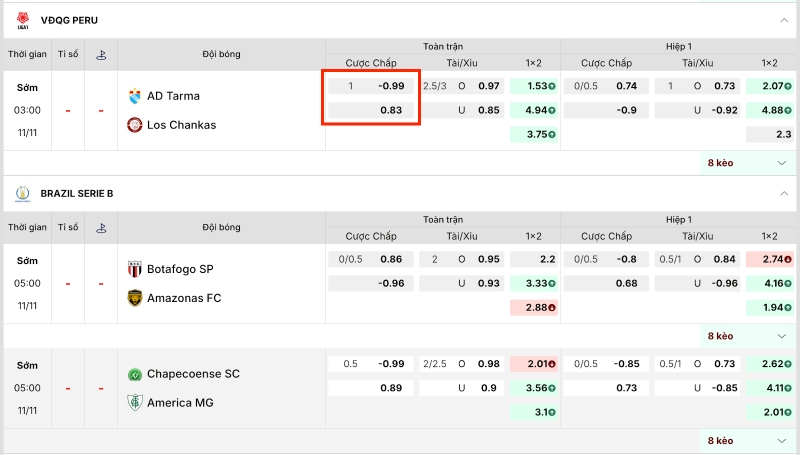Image resolution: width=800 pixels, height=455 pixels.
Task: Click the Chapecoense SC team crest
Action: pos(134,374)
